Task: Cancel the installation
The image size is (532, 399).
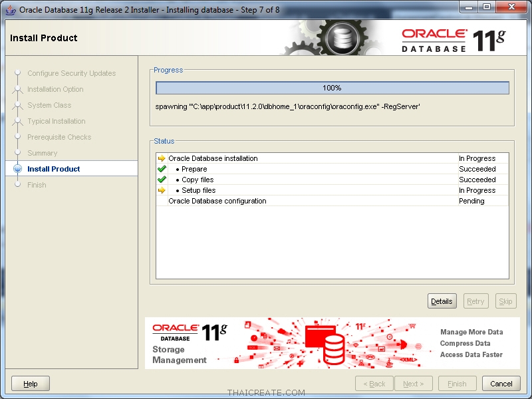Action: tap(501, 383)
